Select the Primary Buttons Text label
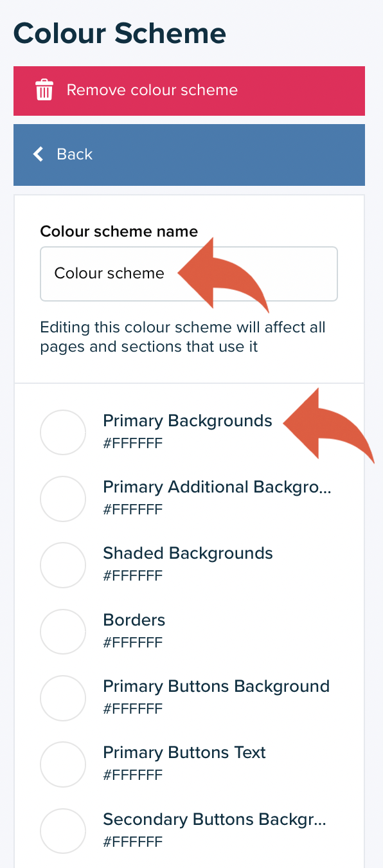This screenshot has width=383, height=868. [184, 753]
